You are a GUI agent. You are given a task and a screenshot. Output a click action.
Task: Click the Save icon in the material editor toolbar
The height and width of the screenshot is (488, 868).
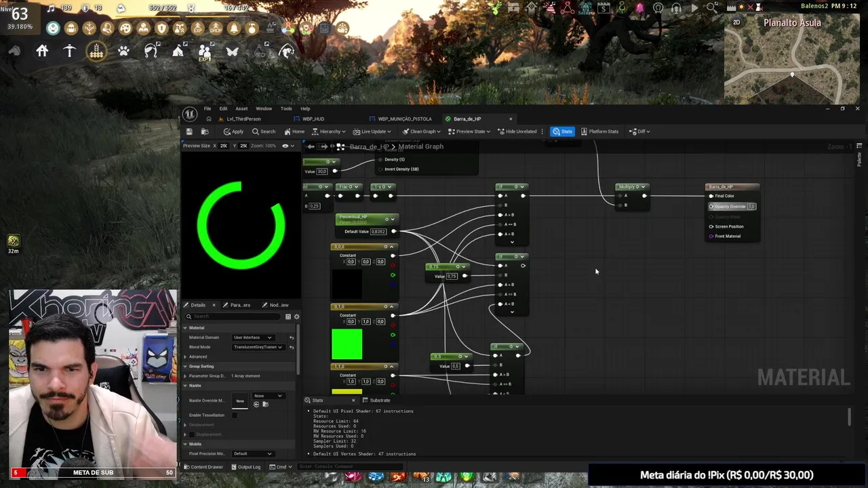tap(189, 131)
